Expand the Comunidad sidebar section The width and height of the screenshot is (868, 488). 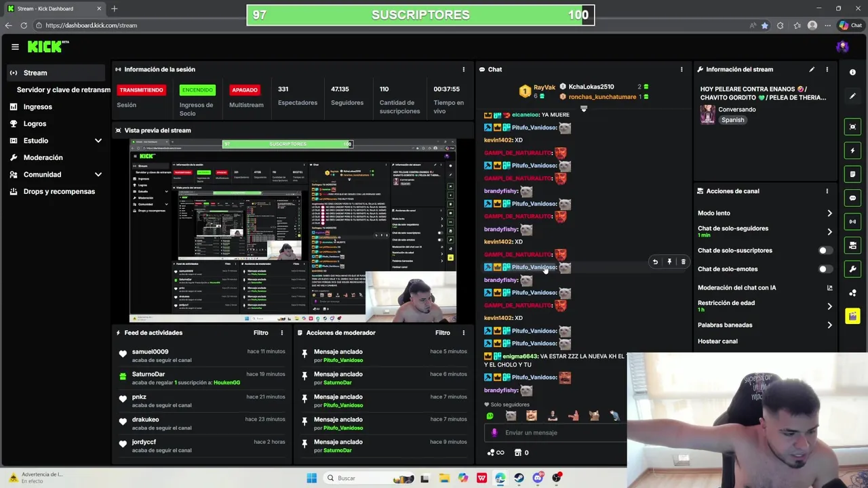(98, 174)
